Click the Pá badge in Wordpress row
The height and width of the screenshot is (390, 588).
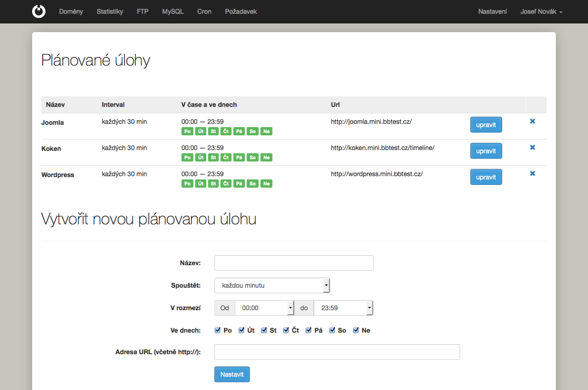238,184
